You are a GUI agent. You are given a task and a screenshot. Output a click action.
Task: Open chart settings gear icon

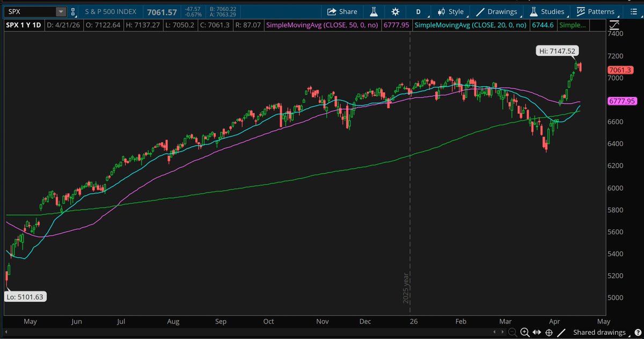tap(396, 11)
